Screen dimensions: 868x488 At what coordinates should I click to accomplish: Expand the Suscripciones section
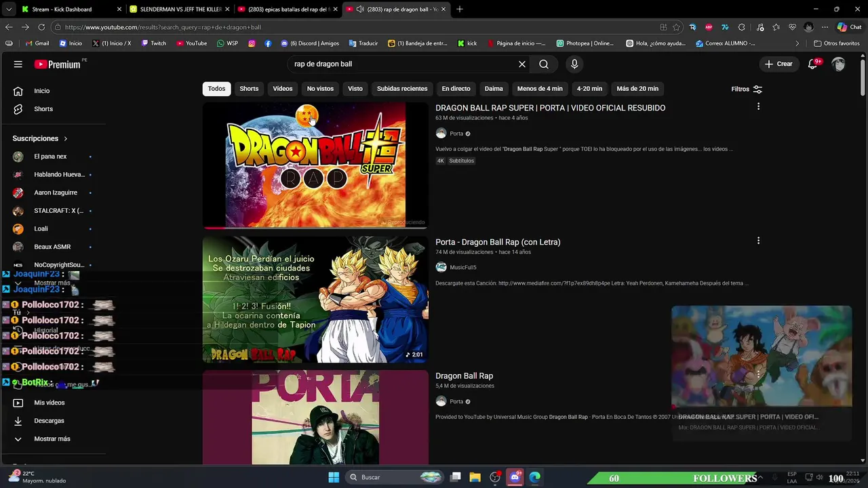[40, 138]
